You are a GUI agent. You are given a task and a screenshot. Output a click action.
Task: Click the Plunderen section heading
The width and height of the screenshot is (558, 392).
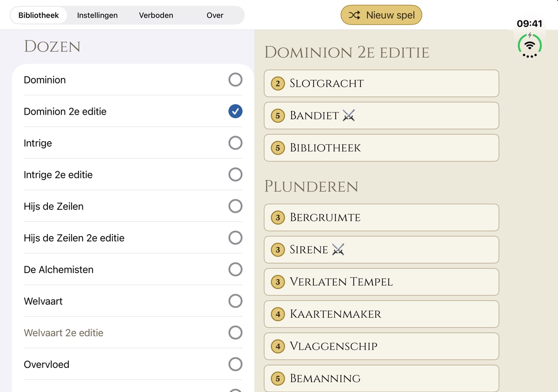tap(311, 187)
